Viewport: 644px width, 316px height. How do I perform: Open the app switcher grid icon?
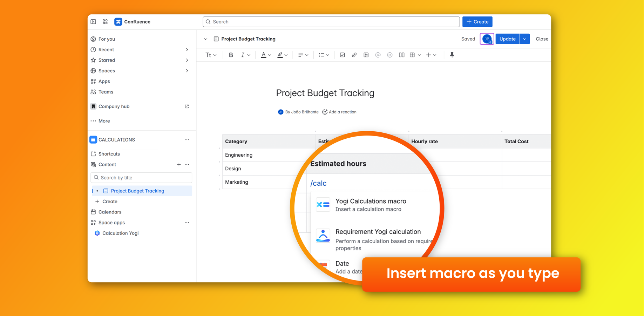pos(105,22)
